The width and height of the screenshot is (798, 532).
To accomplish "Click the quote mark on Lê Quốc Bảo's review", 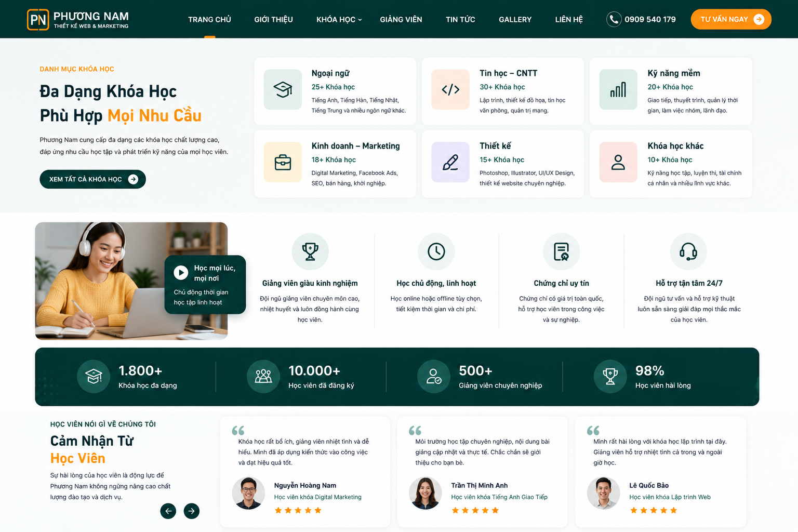I will click(593, 431).
